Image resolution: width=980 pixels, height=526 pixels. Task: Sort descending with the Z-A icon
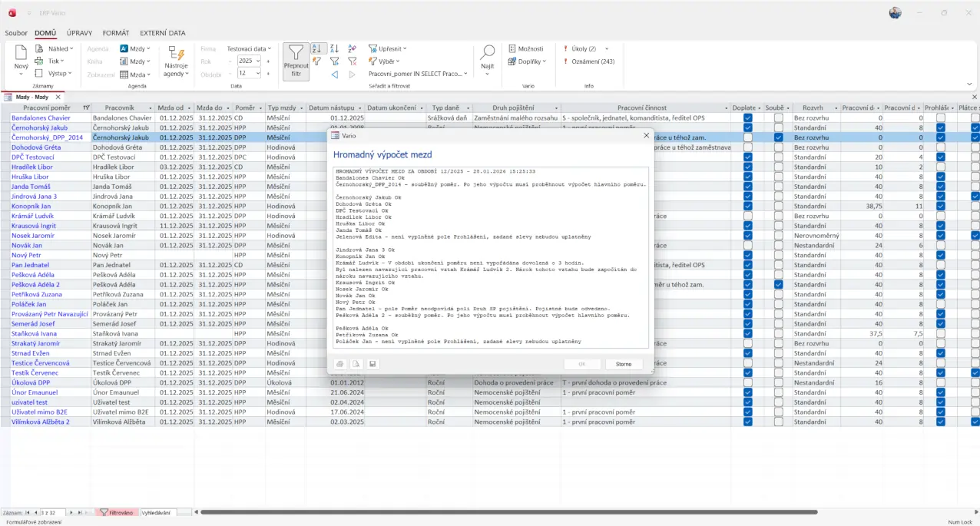[x=334, y=48]
